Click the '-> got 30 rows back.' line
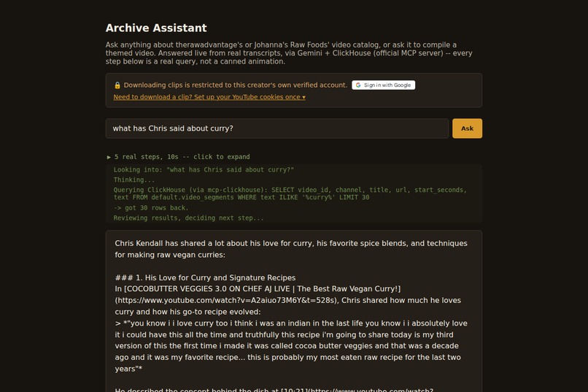The width and height of the screenshot is (588, 392). (x=151, y=208)
